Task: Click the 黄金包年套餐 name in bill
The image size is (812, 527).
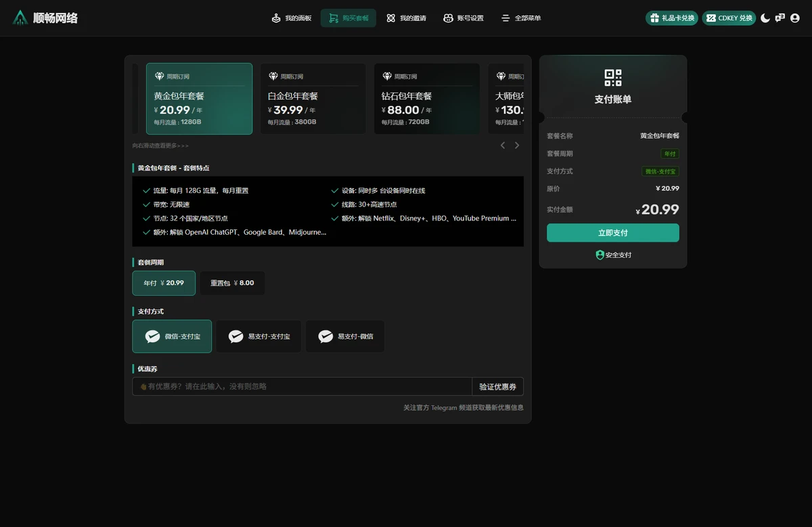Action: (660, 136)
